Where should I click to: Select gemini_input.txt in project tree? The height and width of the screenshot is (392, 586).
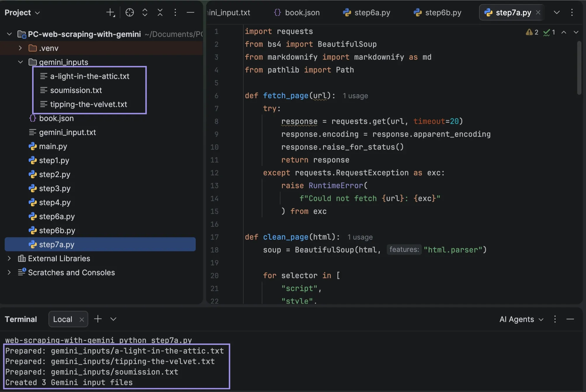pyautogui.click(x=67, y=132)
